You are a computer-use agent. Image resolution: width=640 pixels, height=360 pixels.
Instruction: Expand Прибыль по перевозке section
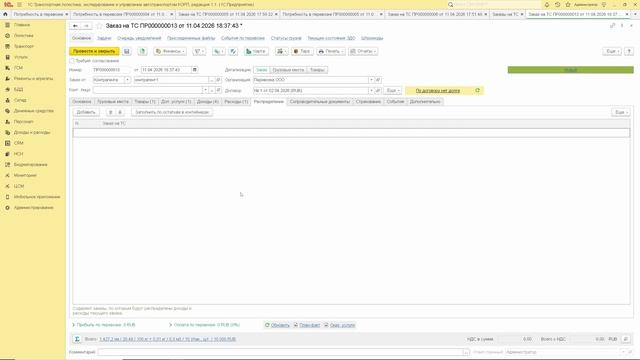104,325
